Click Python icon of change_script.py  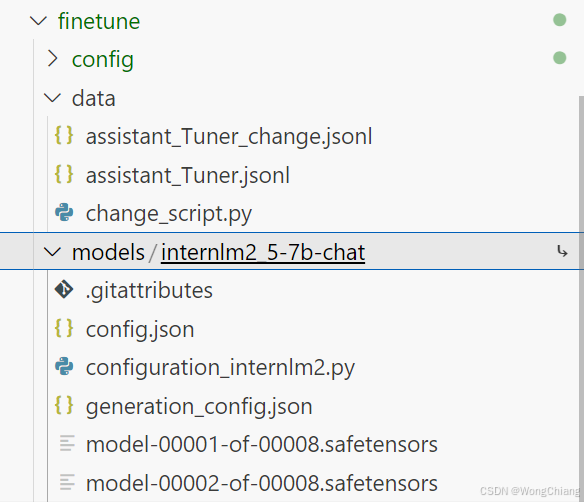(x=64, y=212)
